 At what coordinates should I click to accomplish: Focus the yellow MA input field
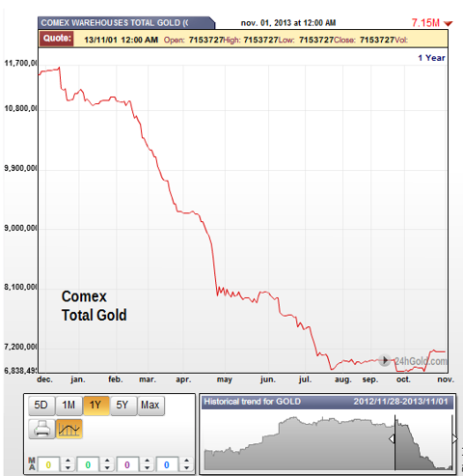click(x=48, y=464)
